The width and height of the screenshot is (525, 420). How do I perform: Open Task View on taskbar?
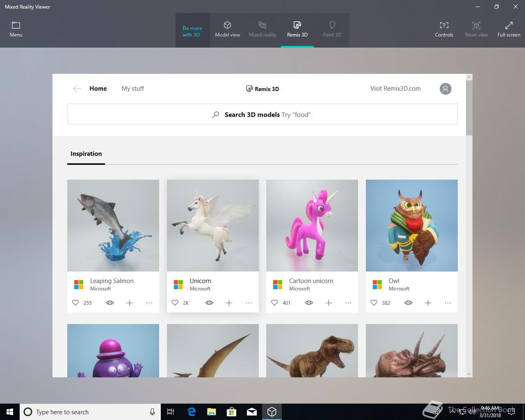pos(171,412)
